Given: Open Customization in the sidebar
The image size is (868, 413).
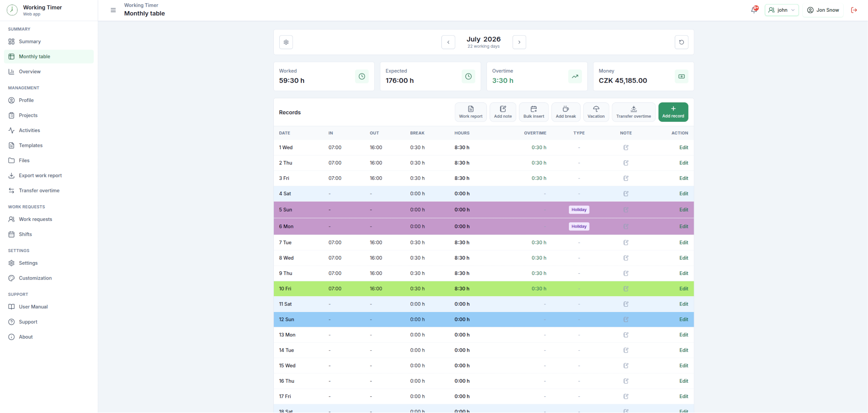Looking at the screenshot, I should 49,278.
